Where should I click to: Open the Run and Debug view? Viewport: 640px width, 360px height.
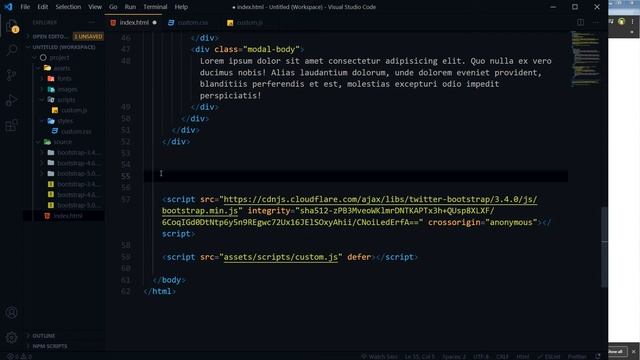[x=11, y=100]
